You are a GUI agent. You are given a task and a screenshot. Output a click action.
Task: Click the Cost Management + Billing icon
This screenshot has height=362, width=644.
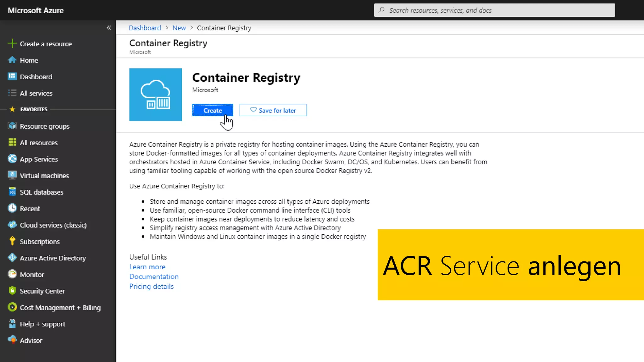coord(12,307)
